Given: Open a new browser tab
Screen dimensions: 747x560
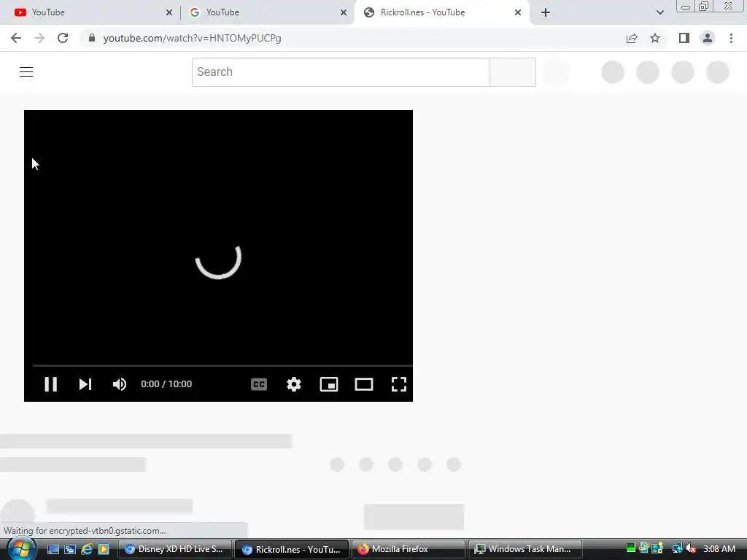Looking at the screenshot, I should [x=546, y=12].
